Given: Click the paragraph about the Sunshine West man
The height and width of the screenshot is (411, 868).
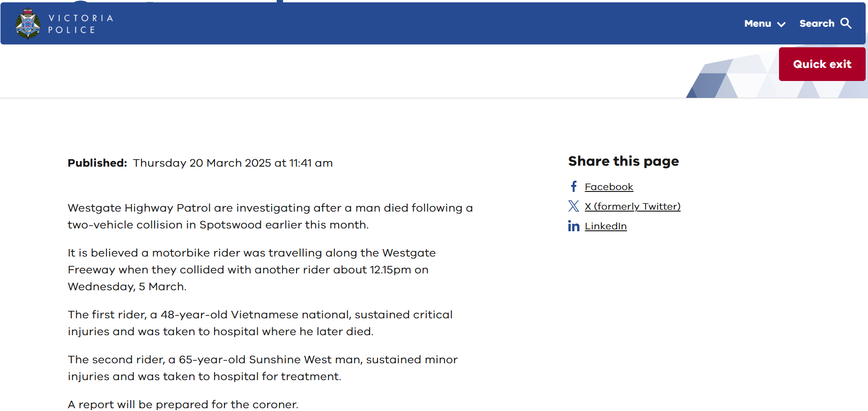Looking at the screenshot, I should [x=262, y=368].
